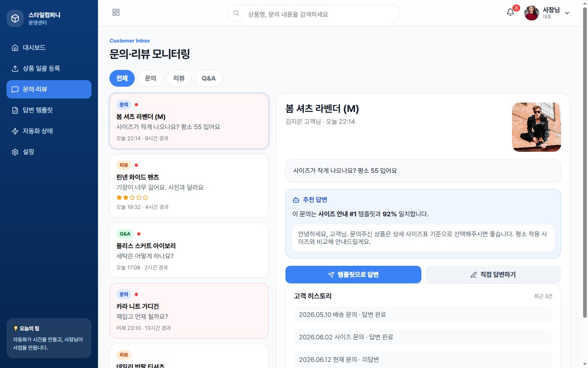
Task: Click the robot icon beside 추천 답변
Action: 296,200
